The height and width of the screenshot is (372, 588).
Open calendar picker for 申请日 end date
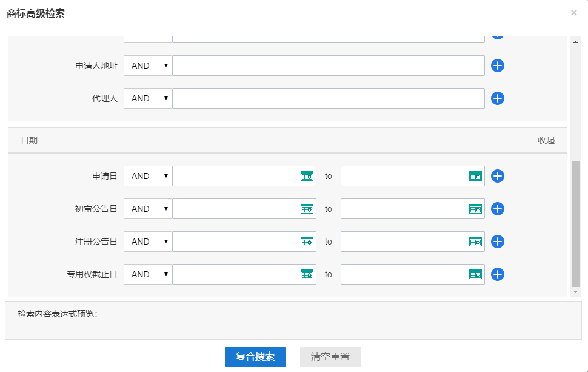coord(476,176)
